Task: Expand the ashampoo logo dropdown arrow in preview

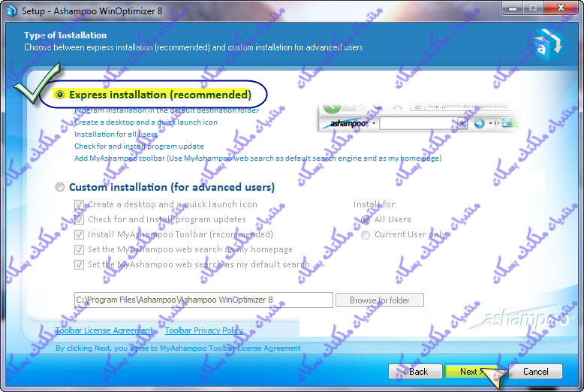Action: 372,123
